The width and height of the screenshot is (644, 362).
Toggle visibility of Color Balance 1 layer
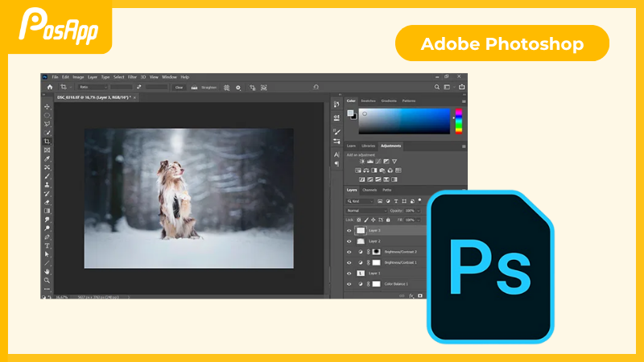click(x=349, y=284)
